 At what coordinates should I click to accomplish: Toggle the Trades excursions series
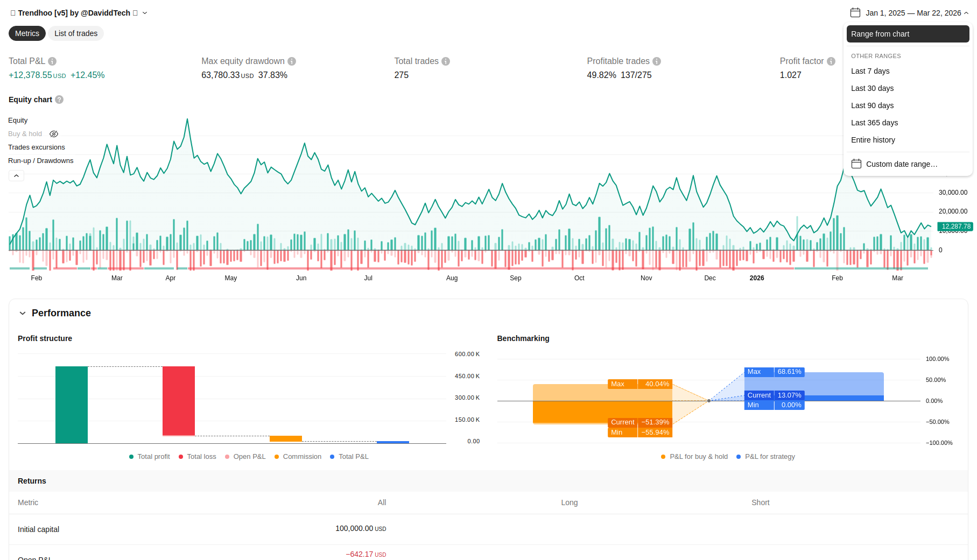[x=37, y=147]
